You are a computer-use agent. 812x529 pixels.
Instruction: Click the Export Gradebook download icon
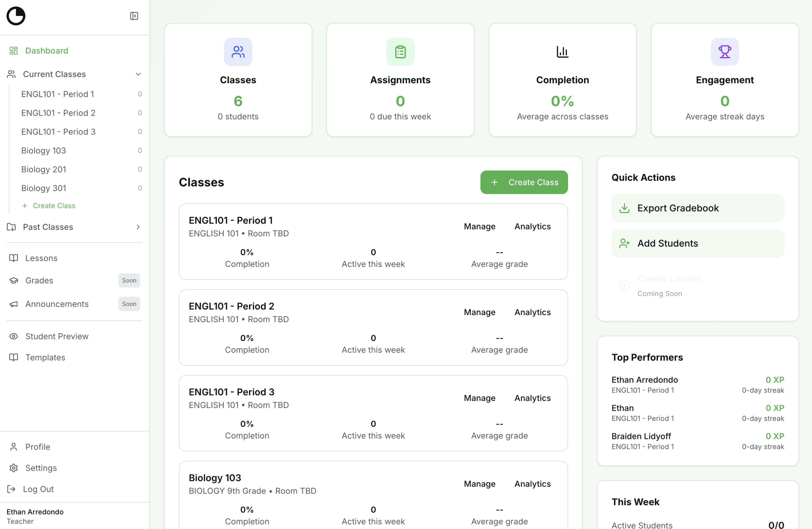[x=624, y=208]
